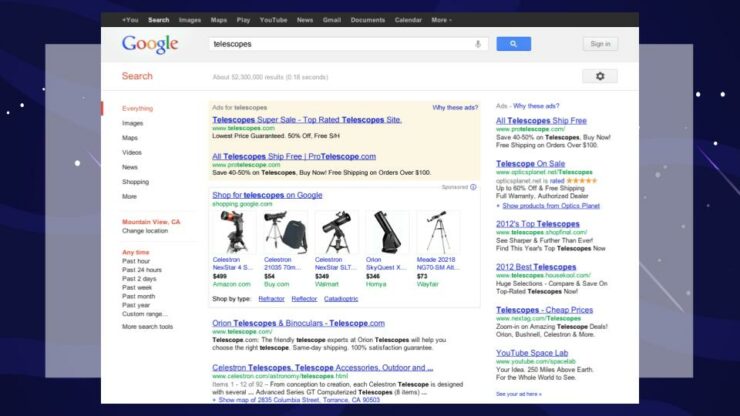This screenshot has width=740, height=416.
Task: Click the Optics Planet star rating
Action: coord(581,180)
